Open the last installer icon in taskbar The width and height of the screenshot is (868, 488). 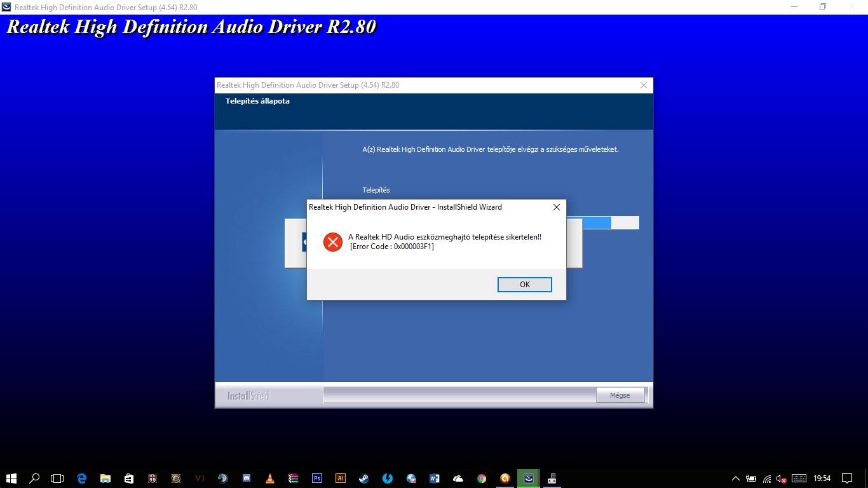(552, 478)
